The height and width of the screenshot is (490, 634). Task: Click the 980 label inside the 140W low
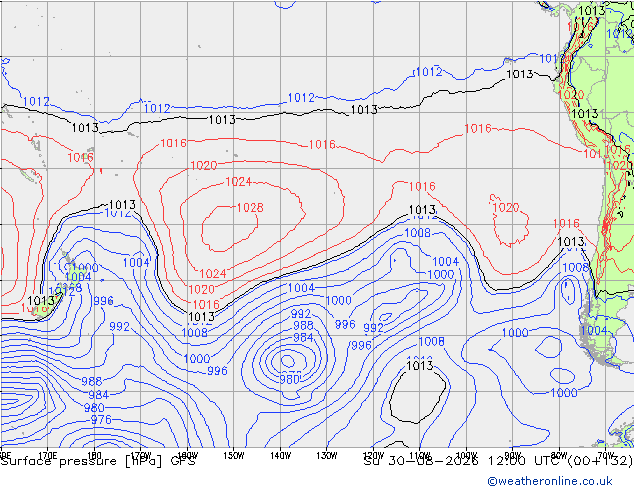pos(290,380)
